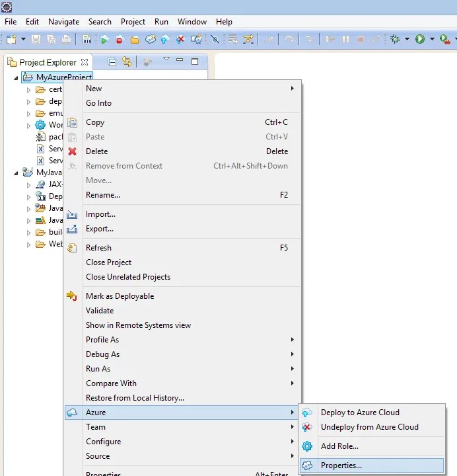
Task: Open the Project menu
Action: click(x=133, y=22)
